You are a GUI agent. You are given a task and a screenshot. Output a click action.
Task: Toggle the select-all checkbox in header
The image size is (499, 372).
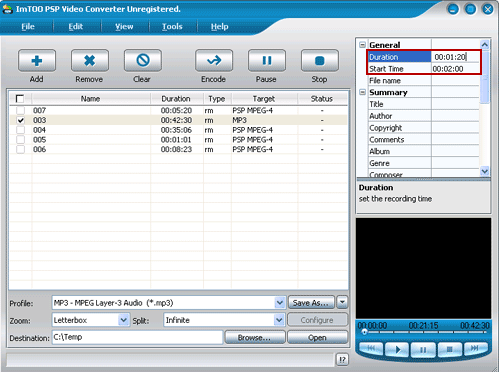(x=20, y=99)
